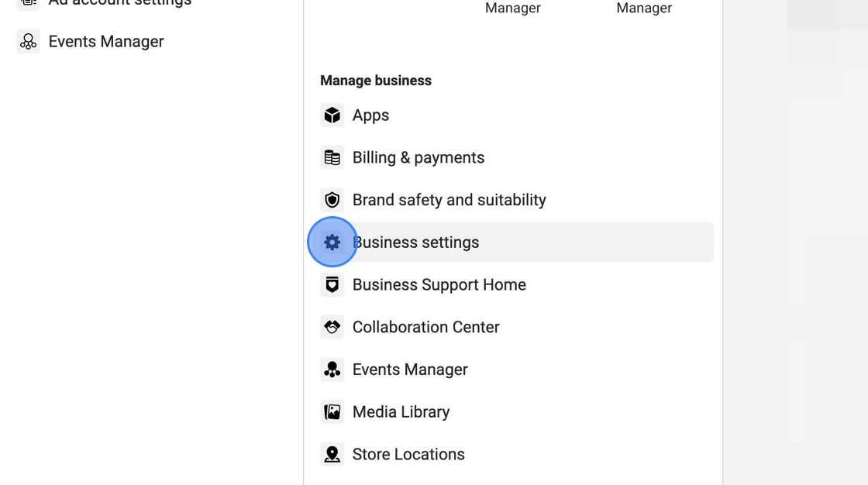Select the Collaboration Center handshake icon
Viewport: 868px width, 485px height.
pos(332,326)
